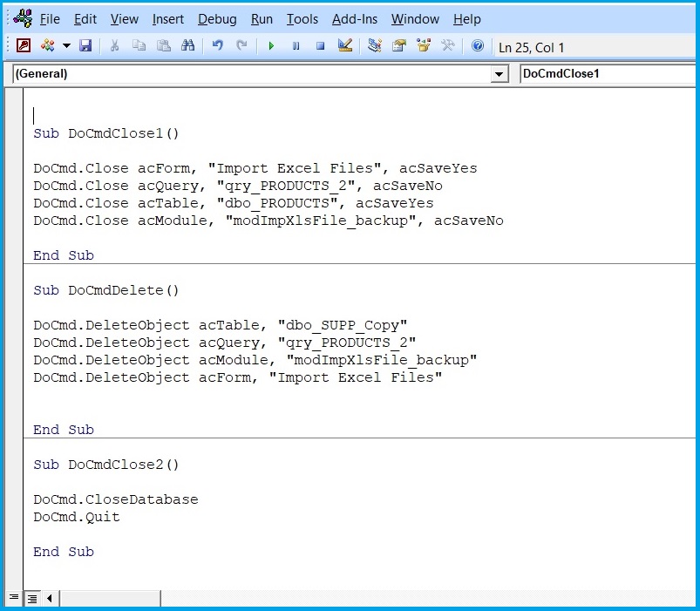Viewport: 700px width, 611px height.
Task: Switch to Full Module View toggle
Action: 31,599
